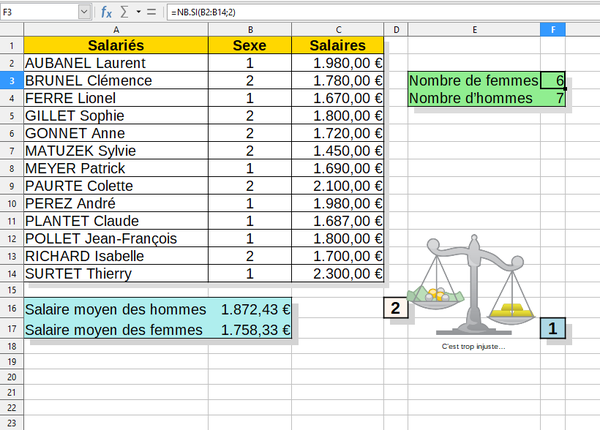Select cell POLLET Jean-François
The height and width of the screenshot is (430, 600).
tap(116, 239)
